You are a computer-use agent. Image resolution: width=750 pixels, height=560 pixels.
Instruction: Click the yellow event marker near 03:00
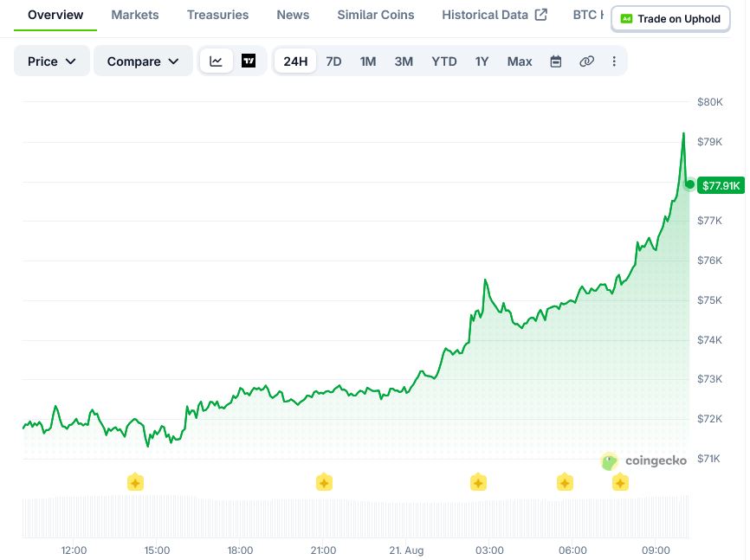[x=478, y=482]
